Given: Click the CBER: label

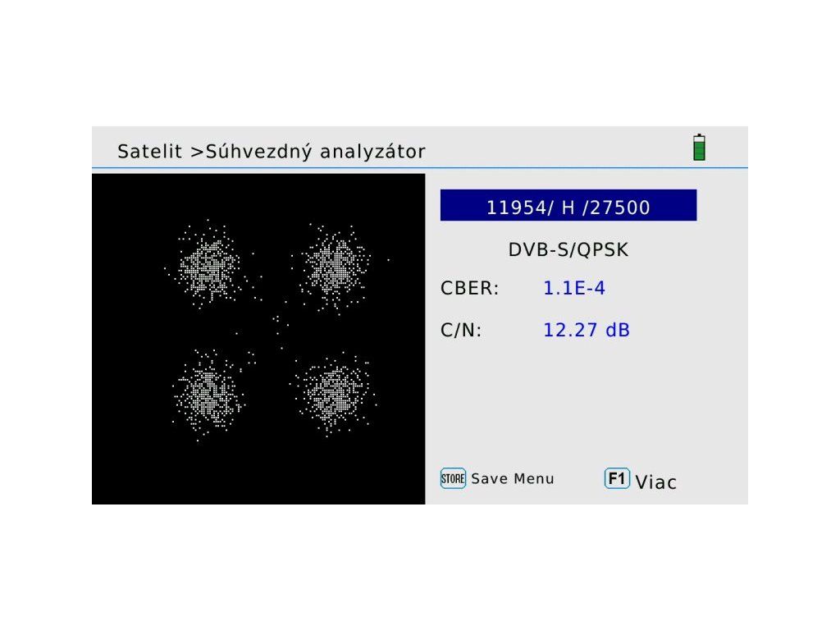Looking at the screenshot, I should coord(469,288).
